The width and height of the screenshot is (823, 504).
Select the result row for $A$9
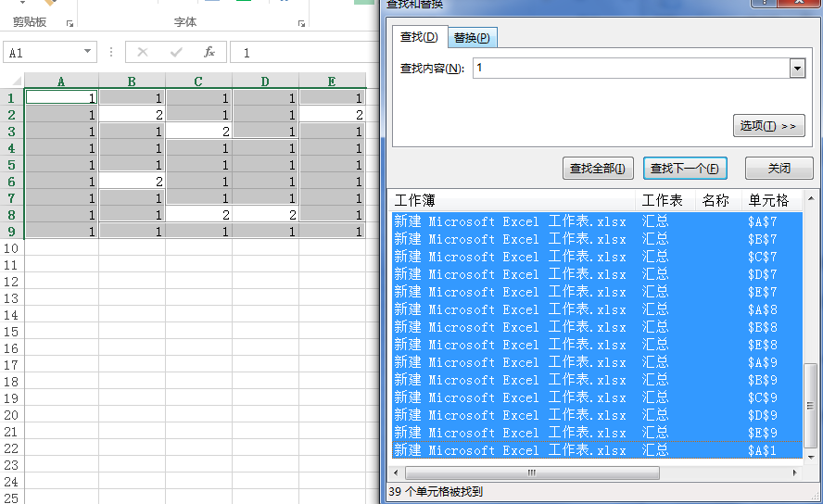597,362
